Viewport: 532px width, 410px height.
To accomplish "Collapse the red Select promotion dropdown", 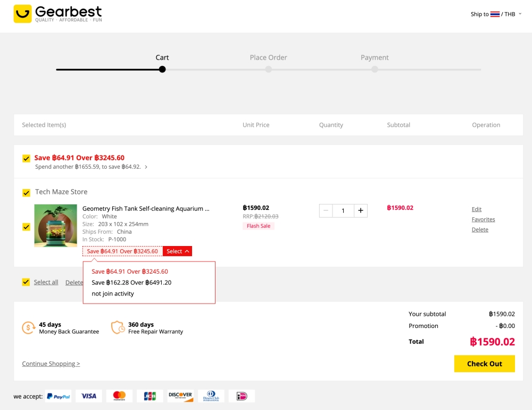I will (178, 251).
